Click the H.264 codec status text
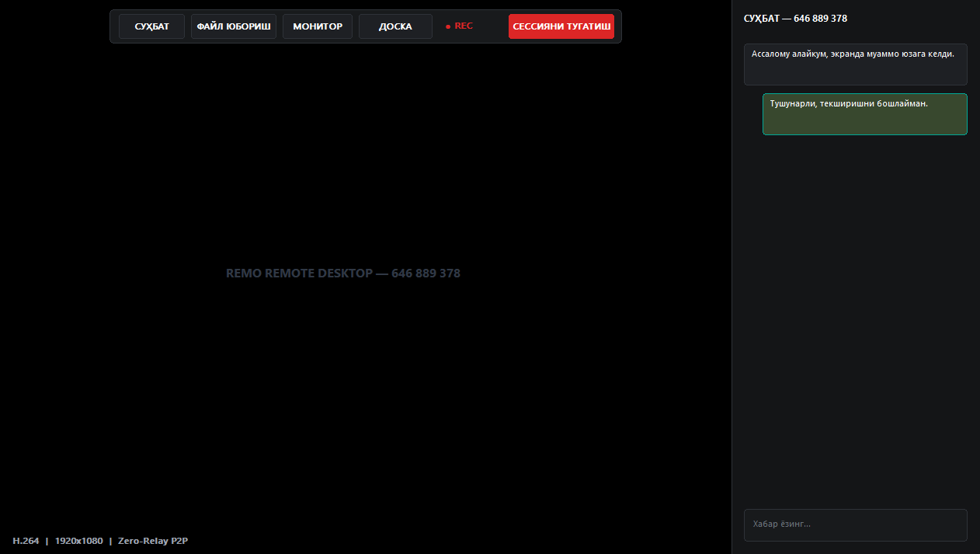Image resolution: width=980 pixels, height=554 pixels. pyautogui.click(x=26, y=541)
